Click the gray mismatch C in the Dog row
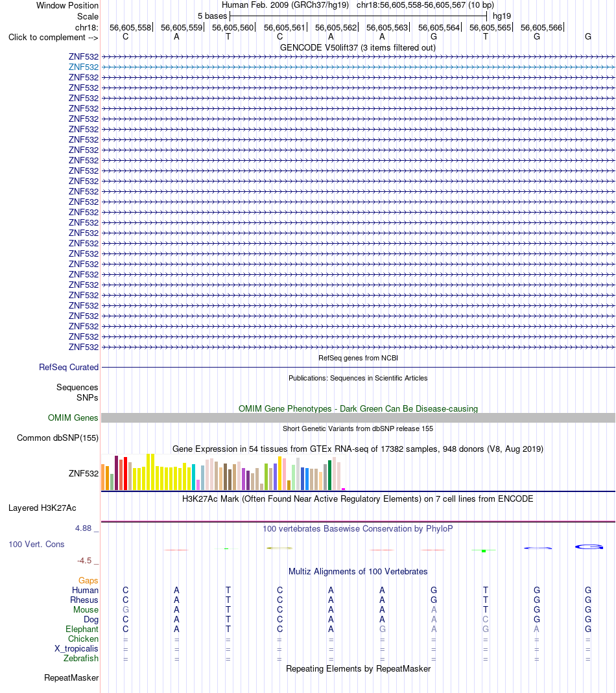616x693 pixels. 486,620
